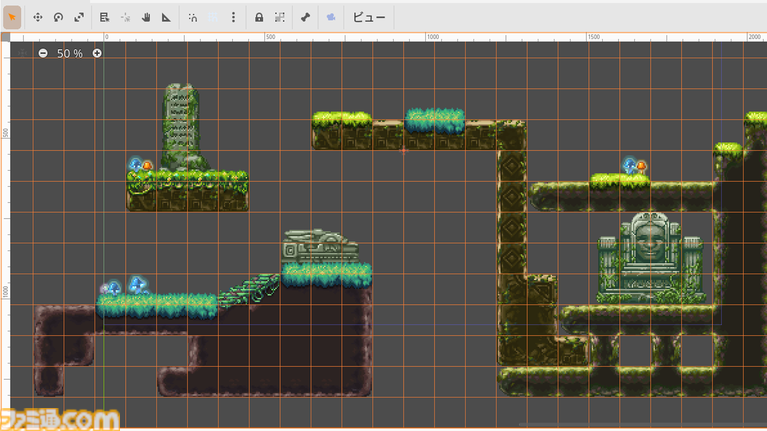
Task: Click the faint center view icon
Action: point(22,53)
